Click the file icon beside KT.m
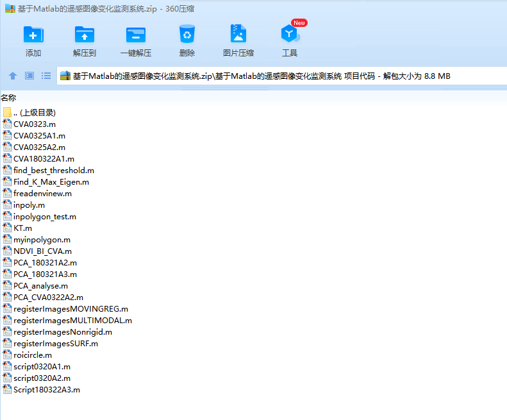The image size is (507, 420). (x=7, y=228)
